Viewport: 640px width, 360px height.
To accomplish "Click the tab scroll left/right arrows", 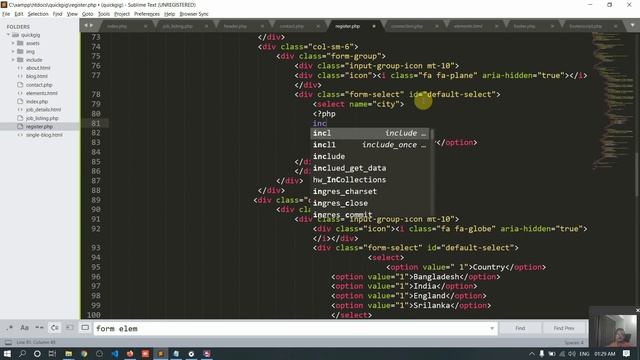I will (x=89, y=25).
